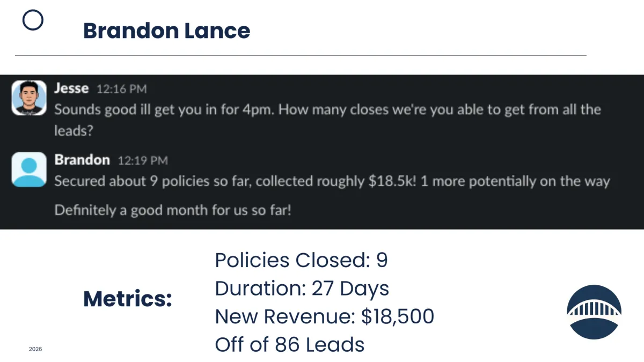Select Brandon's message about 9 policies
The image size is (644, 362).
point(332,181)
